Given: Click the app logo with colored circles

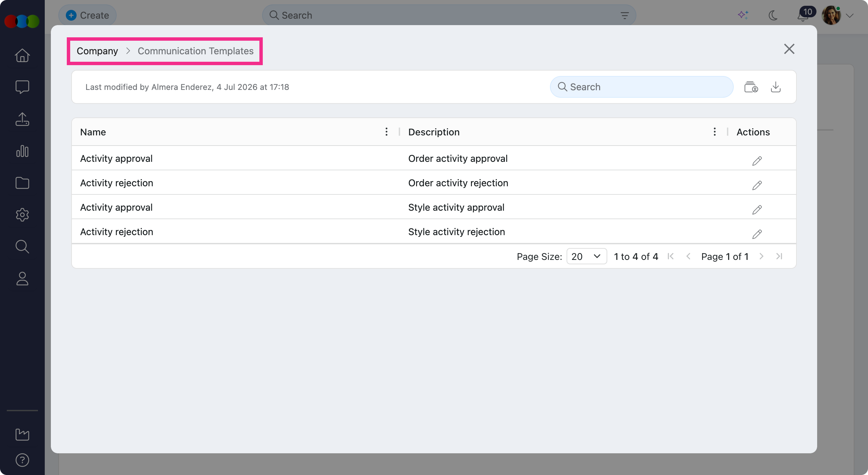Looking at the screenshot, I should (22, 21).
